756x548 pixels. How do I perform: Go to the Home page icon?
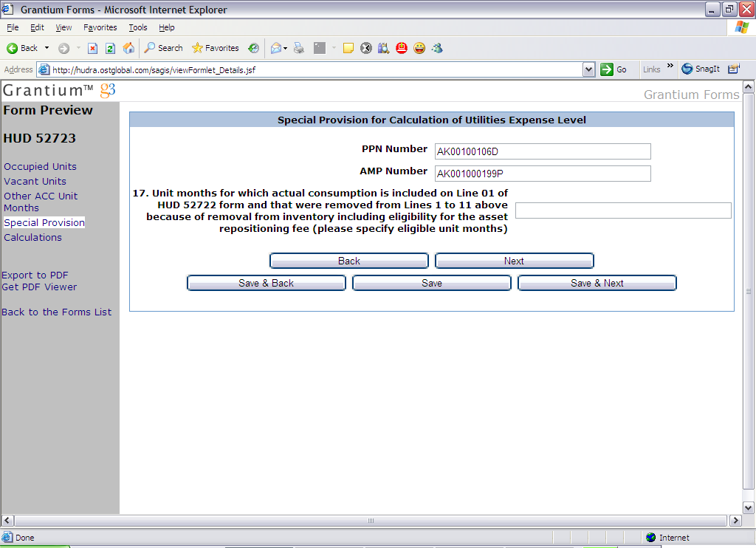[128, 48]
